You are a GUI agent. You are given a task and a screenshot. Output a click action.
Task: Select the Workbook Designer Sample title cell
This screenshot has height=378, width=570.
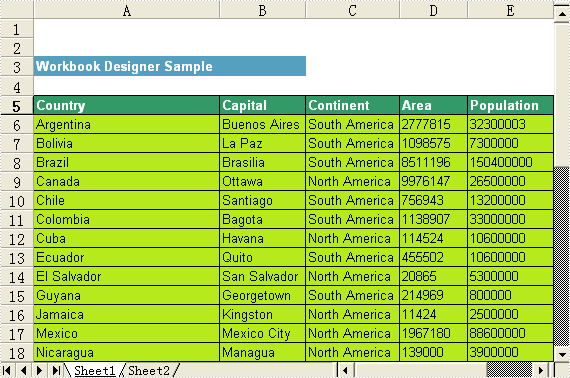click(x=170, y=66)
